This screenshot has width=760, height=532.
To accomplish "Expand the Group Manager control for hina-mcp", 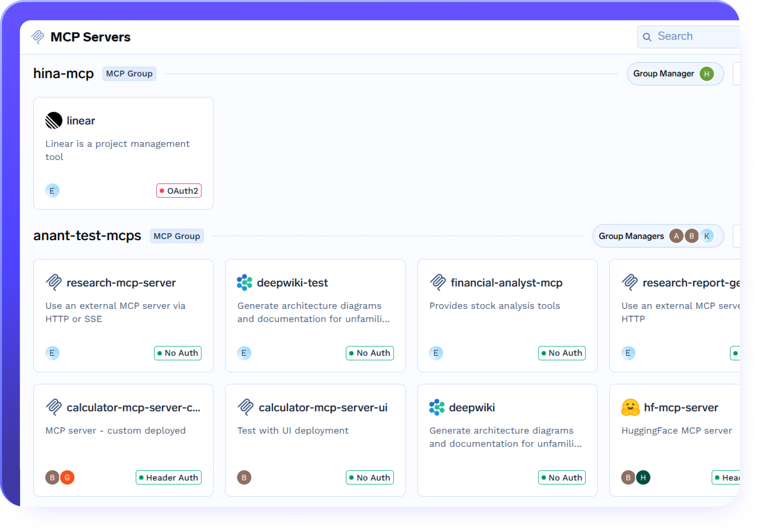I will coord(675,73).
